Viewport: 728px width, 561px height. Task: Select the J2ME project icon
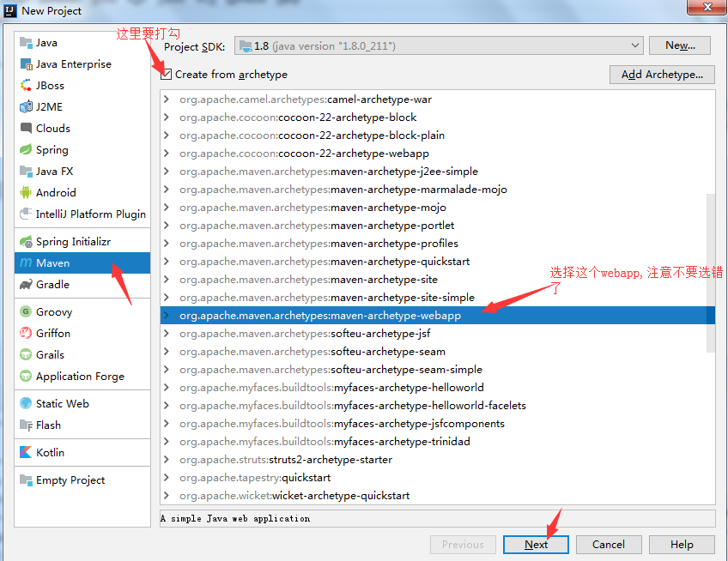pyautogui.click(x=26, y=106)
